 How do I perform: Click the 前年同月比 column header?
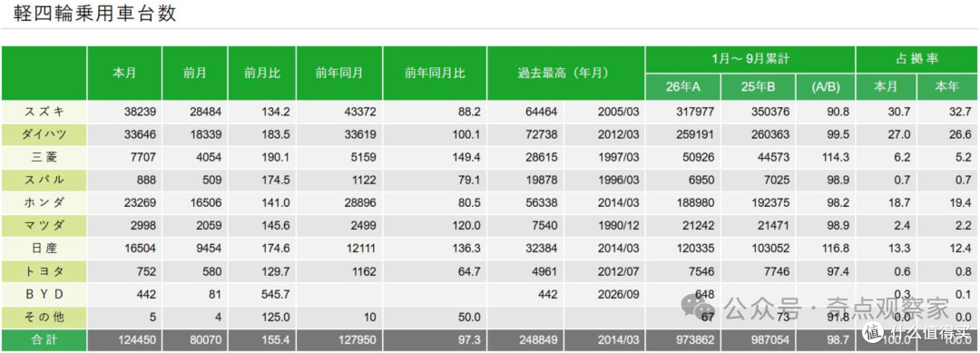(435, 74)
